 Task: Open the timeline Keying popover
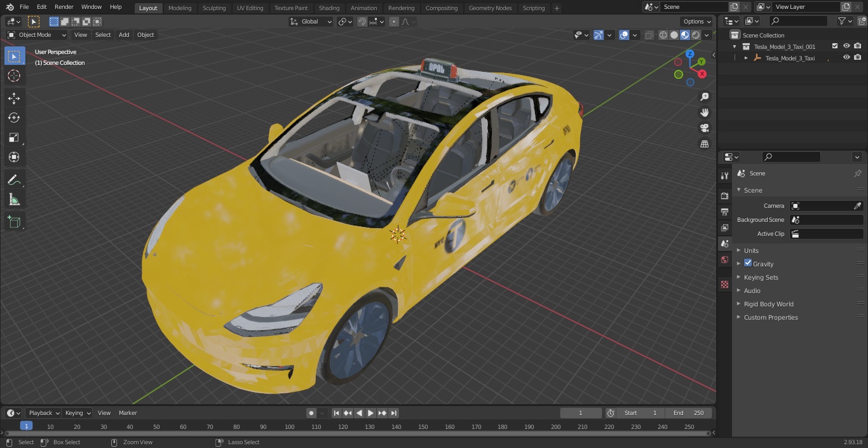78,413
